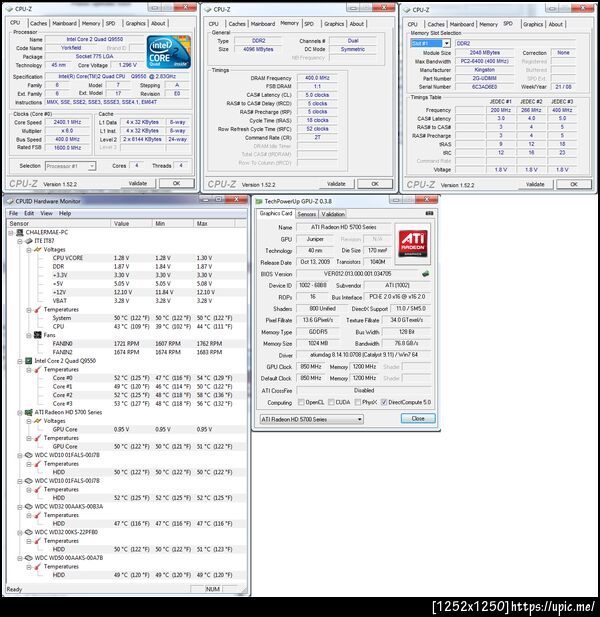
Task: Click the Intel Core 2 Quad Q9550 processor icon
Action: coord(29,361)
